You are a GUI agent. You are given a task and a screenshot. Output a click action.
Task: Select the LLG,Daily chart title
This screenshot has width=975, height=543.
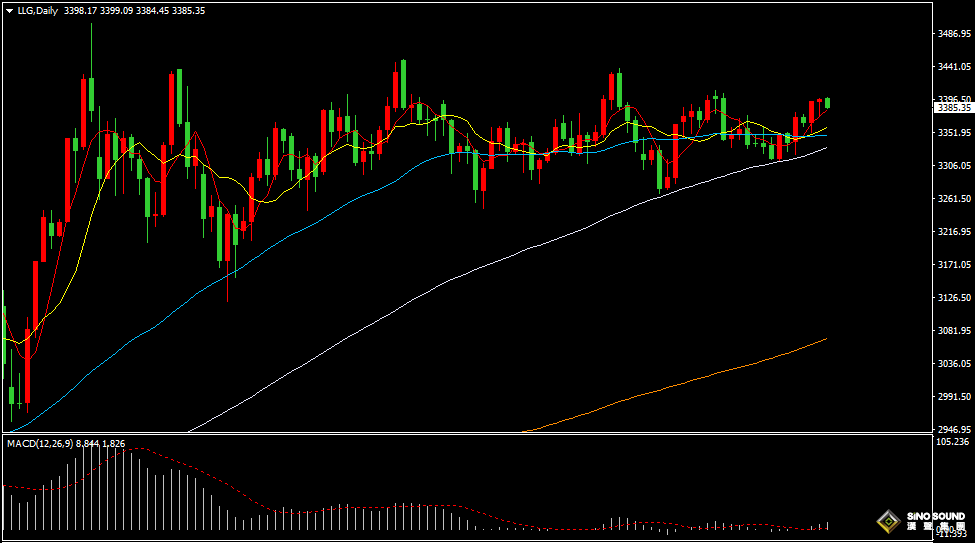[x=37, y=11]
